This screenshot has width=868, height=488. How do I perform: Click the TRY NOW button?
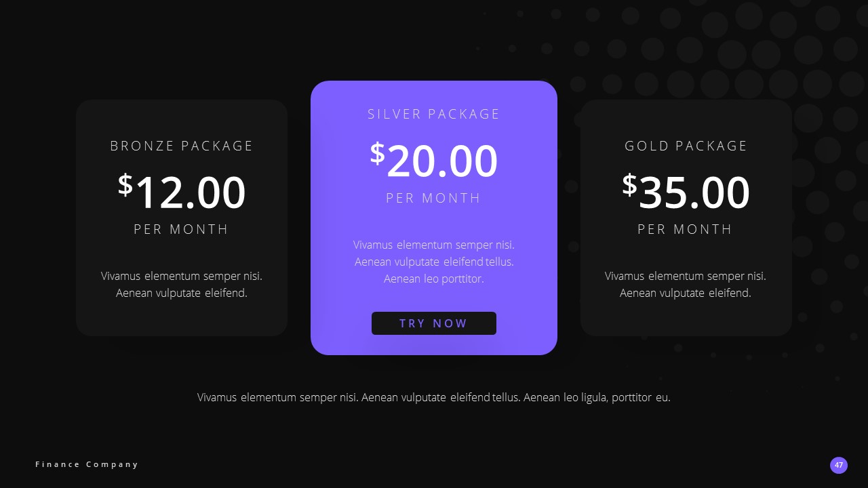tap(434, 323)
